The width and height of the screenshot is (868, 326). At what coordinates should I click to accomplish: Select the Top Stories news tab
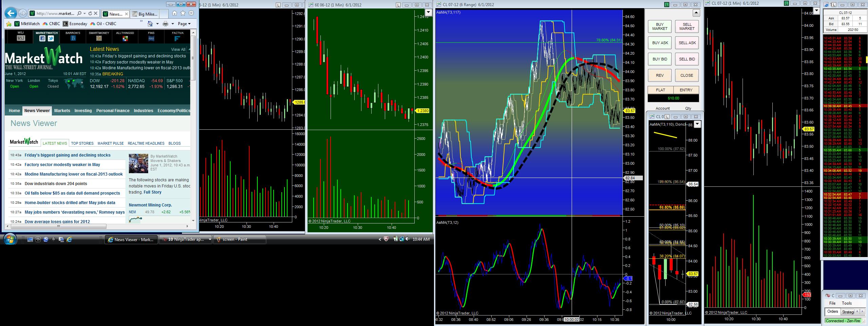pyautogui.click(x=82, y=143)
